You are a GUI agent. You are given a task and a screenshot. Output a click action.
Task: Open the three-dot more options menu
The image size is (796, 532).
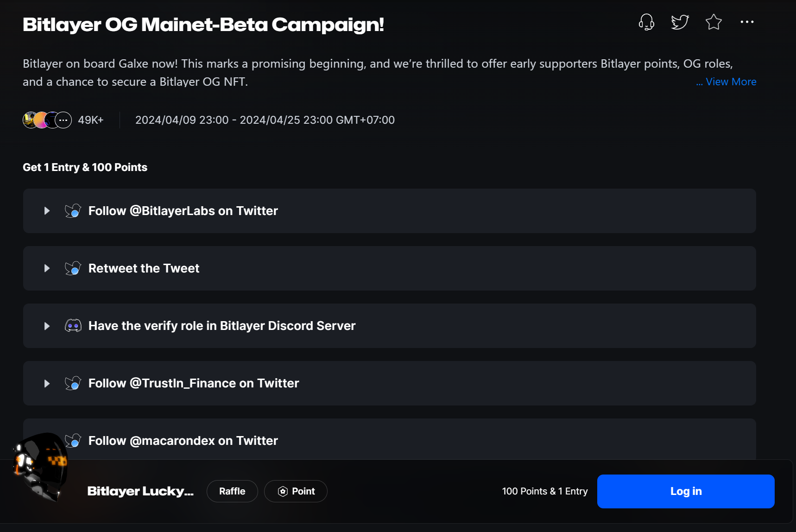tap(747, 22)
